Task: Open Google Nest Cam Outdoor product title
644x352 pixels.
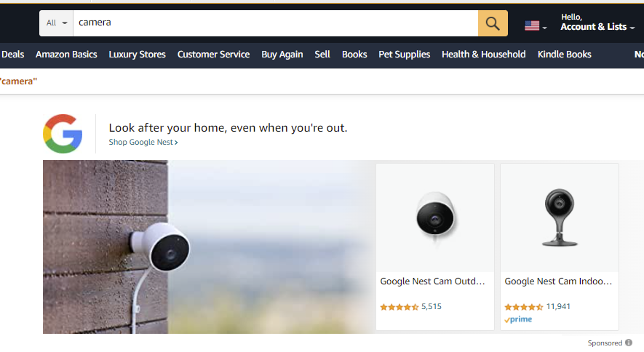Action: [x=432, y=281]
